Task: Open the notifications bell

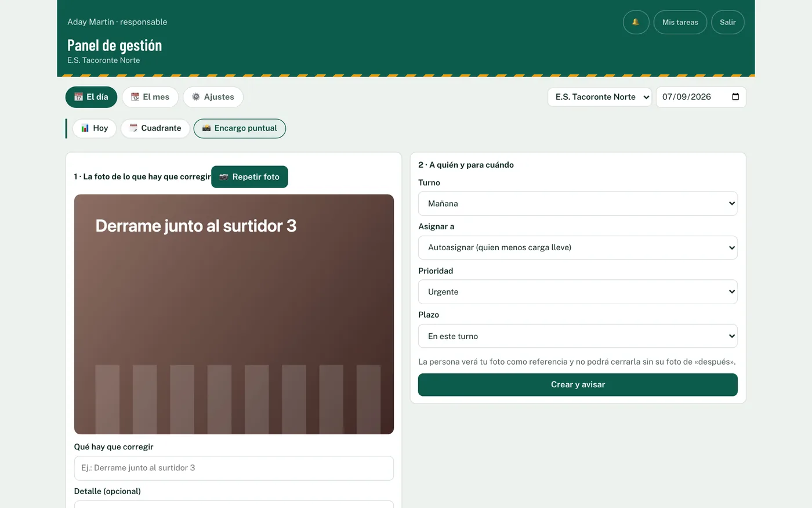Action: (636, 22)
